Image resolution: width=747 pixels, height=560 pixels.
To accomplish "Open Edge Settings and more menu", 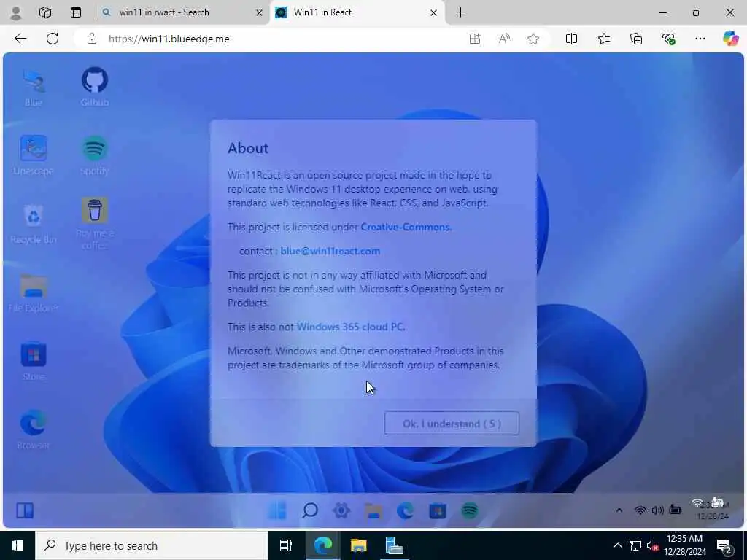I will click(x=700, y=39).
